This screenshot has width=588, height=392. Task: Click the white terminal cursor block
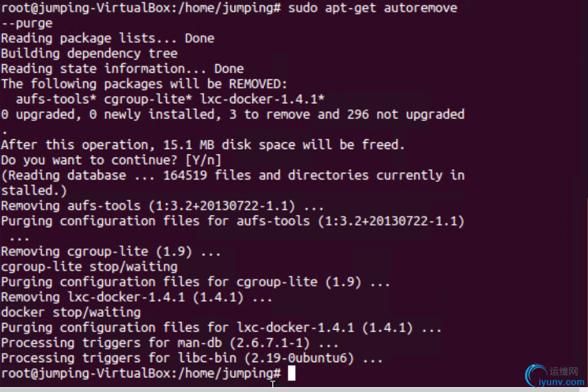292,373
